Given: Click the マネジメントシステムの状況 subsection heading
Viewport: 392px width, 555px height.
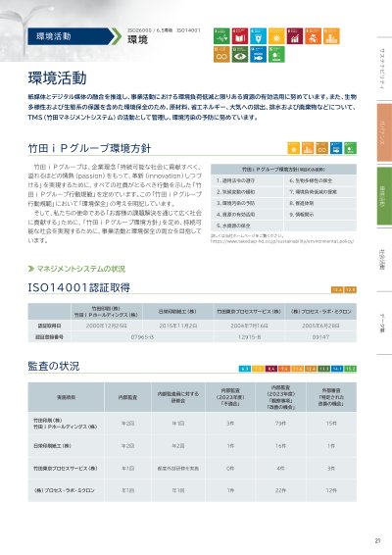Looking at the screenshot, I should point(76,269).
